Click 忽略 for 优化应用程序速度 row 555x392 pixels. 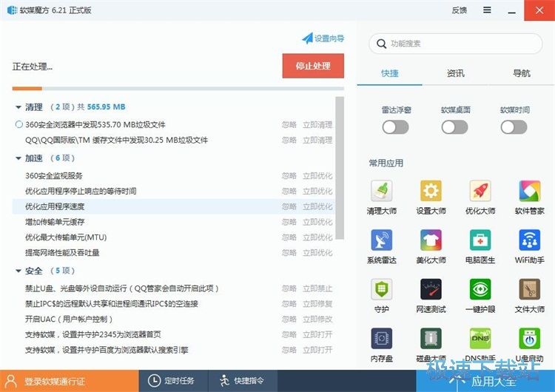(x=289, y=206)
